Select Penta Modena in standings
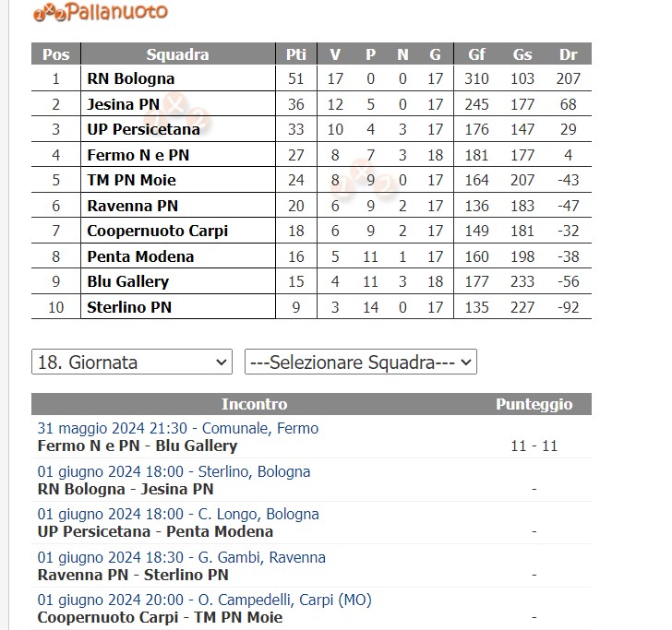The image size is (672, 630). (140, 256)
